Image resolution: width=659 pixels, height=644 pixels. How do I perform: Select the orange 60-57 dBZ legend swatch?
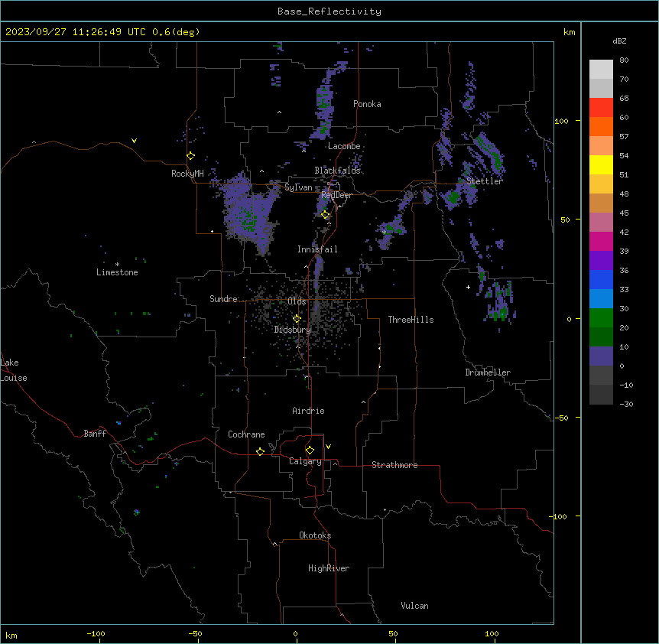pos(601,127)
